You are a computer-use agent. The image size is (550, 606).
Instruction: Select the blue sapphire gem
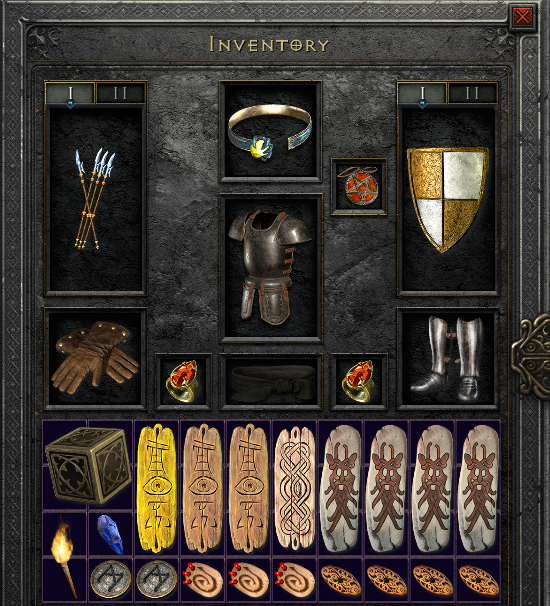(x=111, y=534)
